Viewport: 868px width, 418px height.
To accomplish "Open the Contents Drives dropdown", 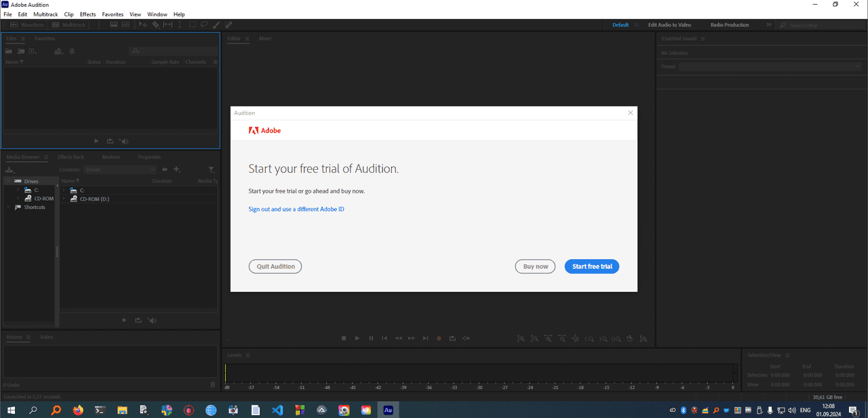I will pos(120,170).
